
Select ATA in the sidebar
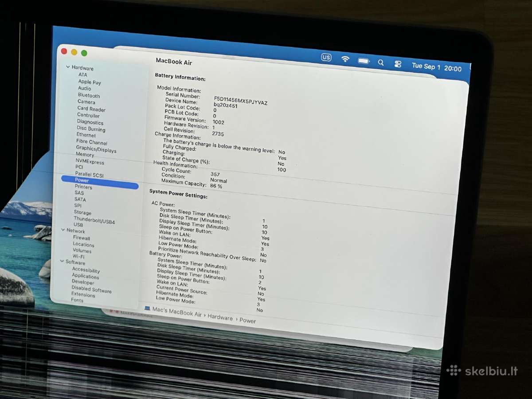[x=83, y=75]
